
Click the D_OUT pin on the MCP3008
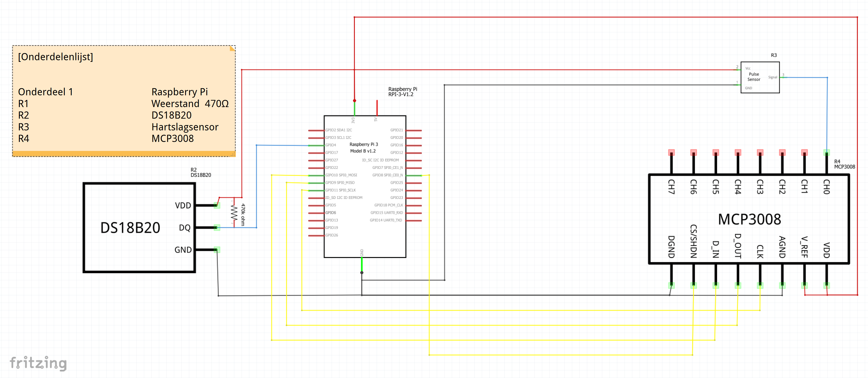pos(738,276)
